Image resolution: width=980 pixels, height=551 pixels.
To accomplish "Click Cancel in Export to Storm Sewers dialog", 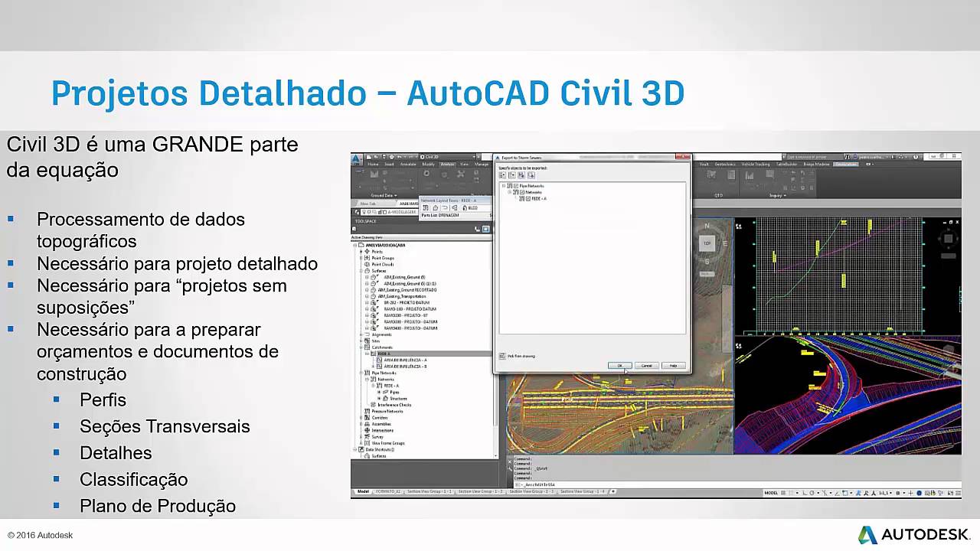I will pos(647,366).
